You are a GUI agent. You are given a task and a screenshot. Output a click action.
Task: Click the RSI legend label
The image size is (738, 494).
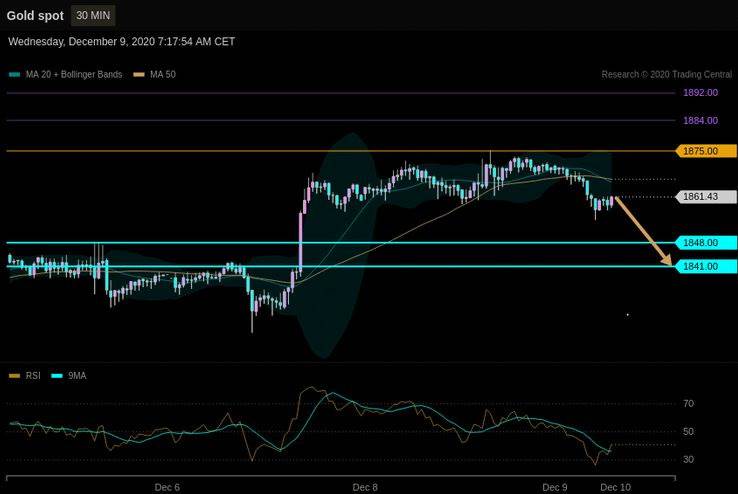33,375
